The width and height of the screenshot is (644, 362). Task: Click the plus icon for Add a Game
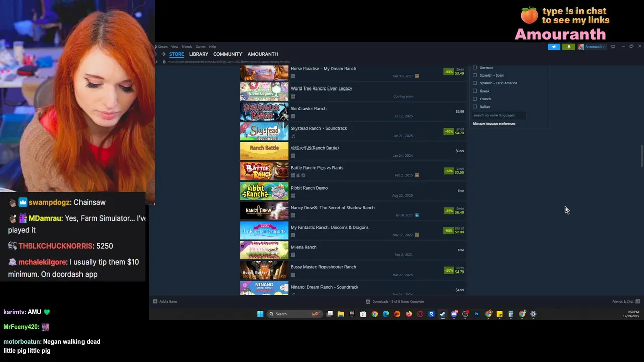point(155,301)
